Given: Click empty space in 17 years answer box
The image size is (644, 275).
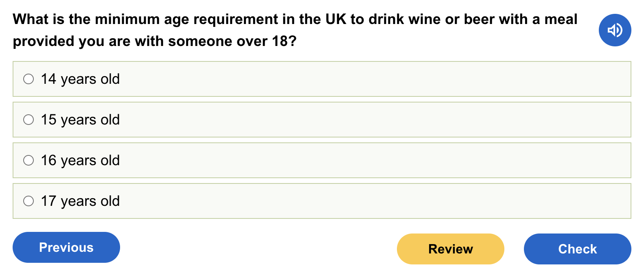Looking at the screenshot, I should (366, 201).
